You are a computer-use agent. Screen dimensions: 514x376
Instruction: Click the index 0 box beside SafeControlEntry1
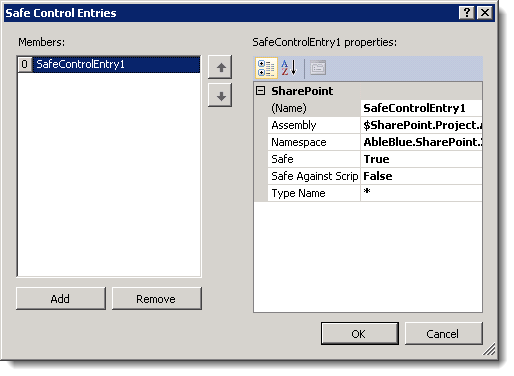25,64
